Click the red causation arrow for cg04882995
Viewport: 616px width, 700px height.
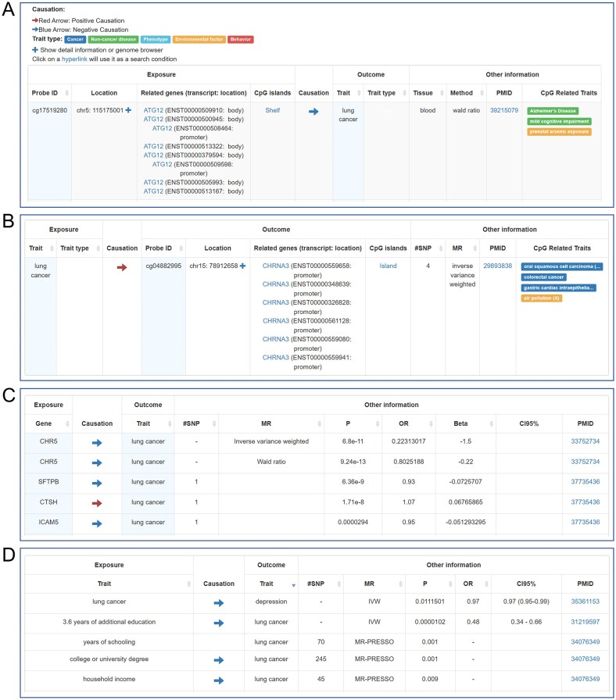coord(122,267)
